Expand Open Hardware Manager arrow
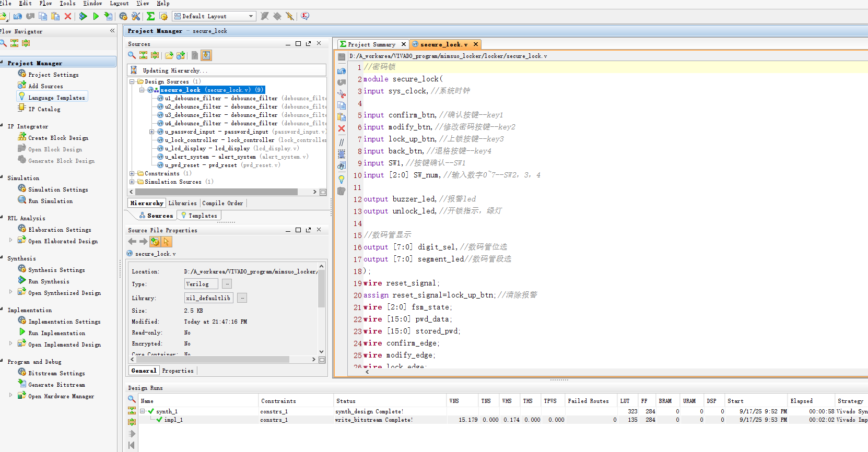Image resolution: width=868 pixels, height=452 pixels. tap(11, 395)
